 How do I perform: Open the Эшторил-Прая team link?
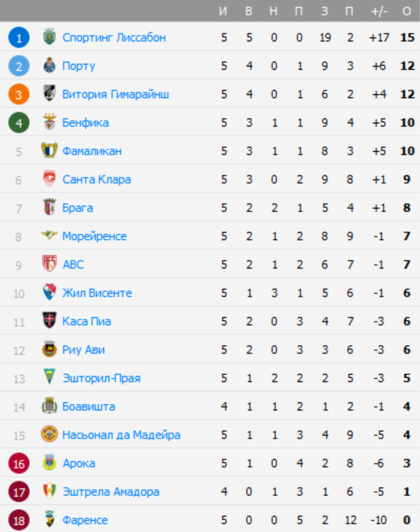point(101,378)
